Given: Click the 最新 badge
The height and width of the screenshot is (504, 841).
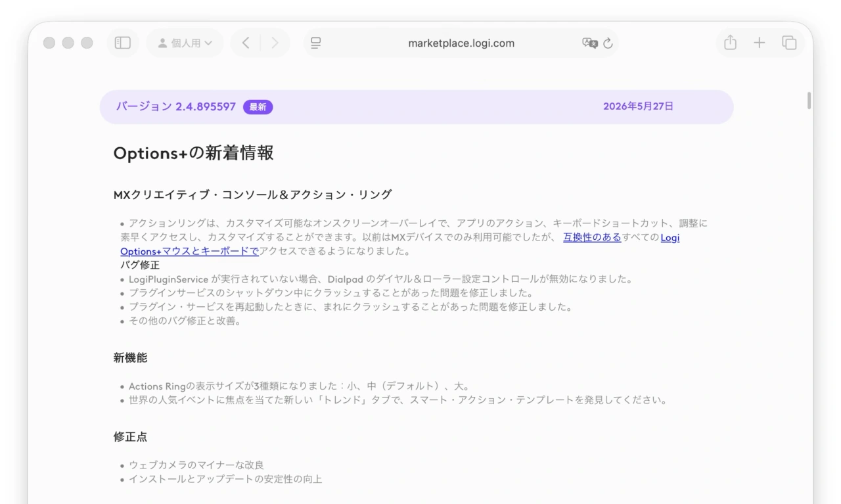Looking at the screenshot, I should [258, 106].
